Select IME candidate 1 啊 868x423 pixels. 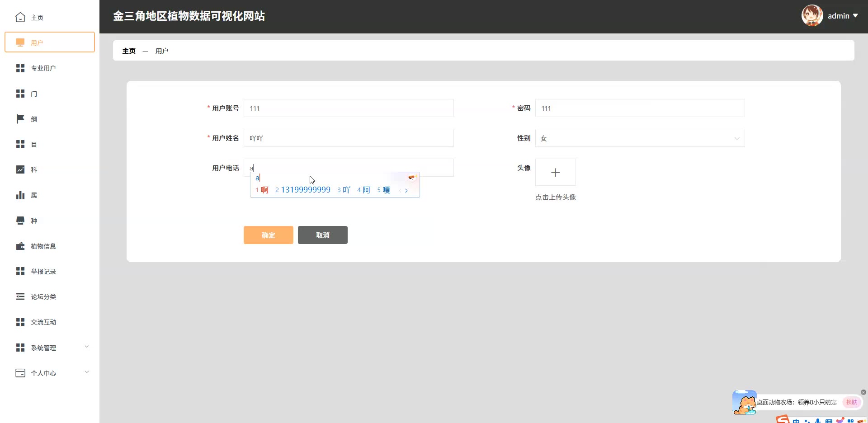click(x=262, y=190)
